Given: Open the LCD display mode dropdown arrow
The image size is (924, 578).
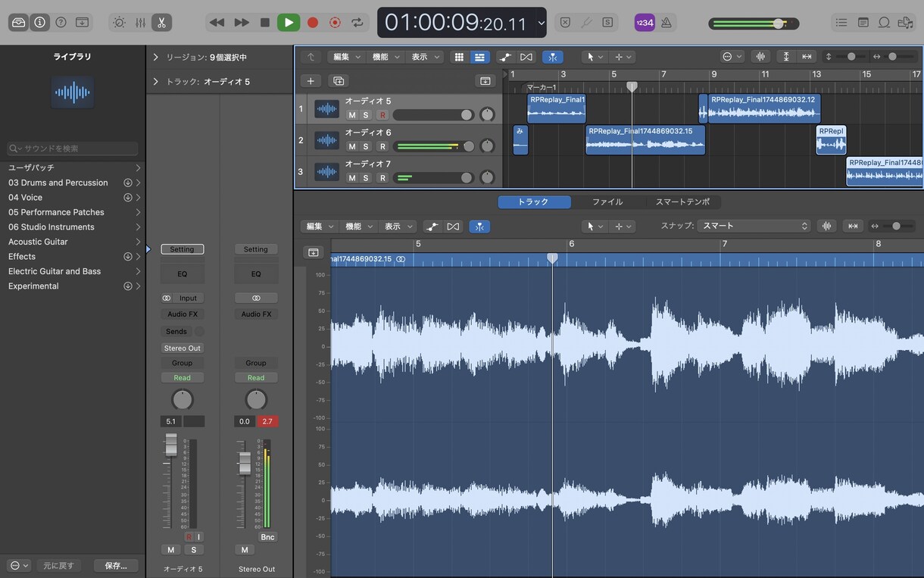Looking at the screenshot, I should (x=541, y=23).
